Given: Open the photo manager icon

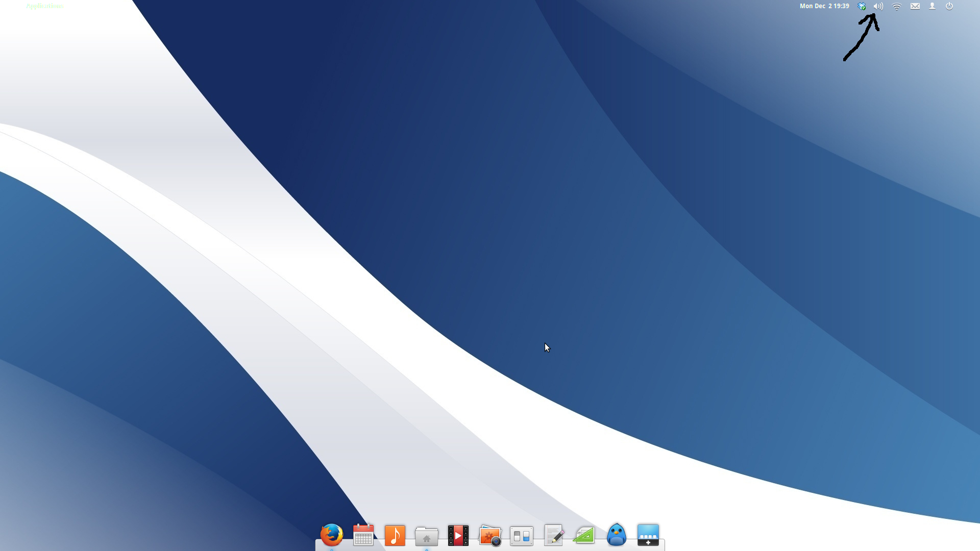Looking at the screenshot, I should [x=490, y=536].
